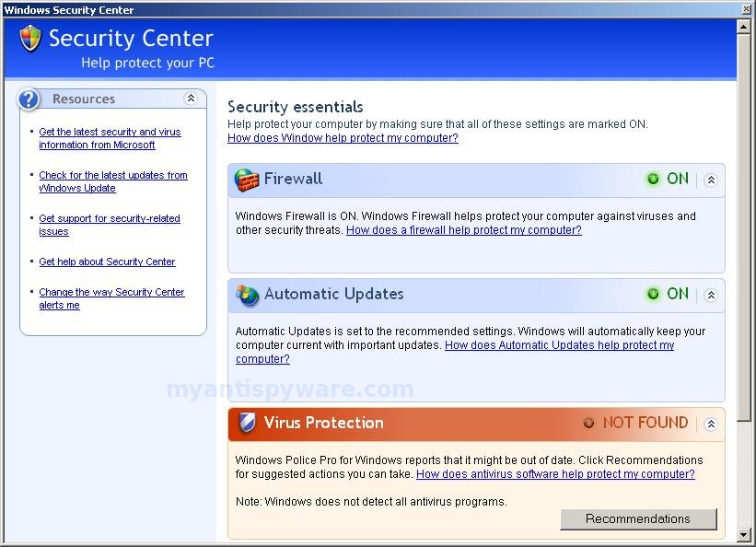Image resolution: width=756 pixels, height=547 pixels.
Task: Click the scrollbar down arrow
Action: [x=743, y=534]
